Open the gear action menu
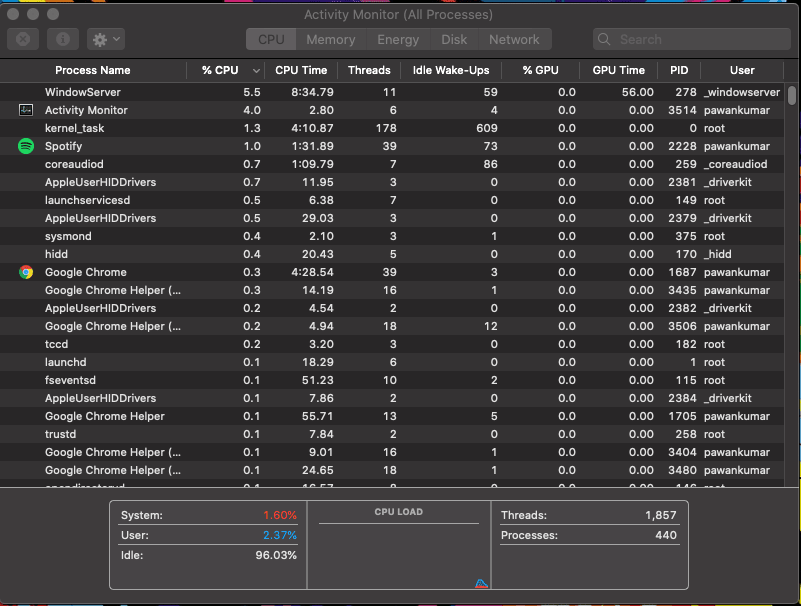The height and width of the screenshot is (606, 801). (x=106, y=39)
